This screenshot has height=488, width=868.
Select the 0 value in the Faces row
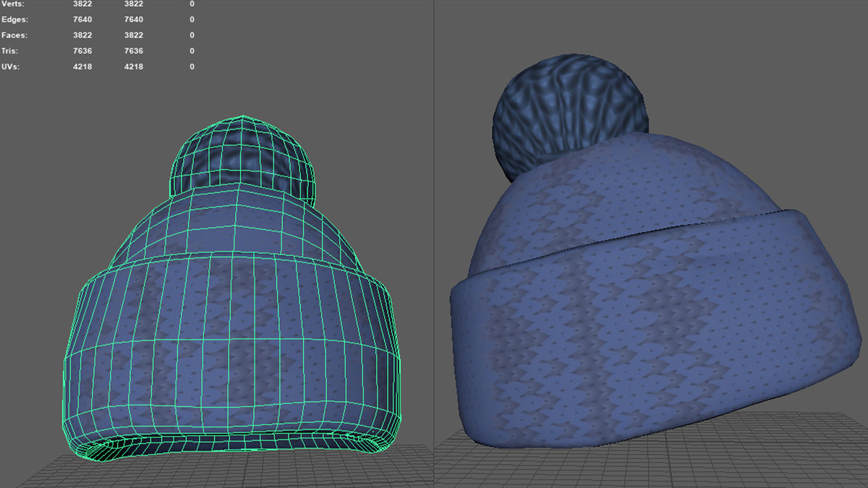pos(192,35)
